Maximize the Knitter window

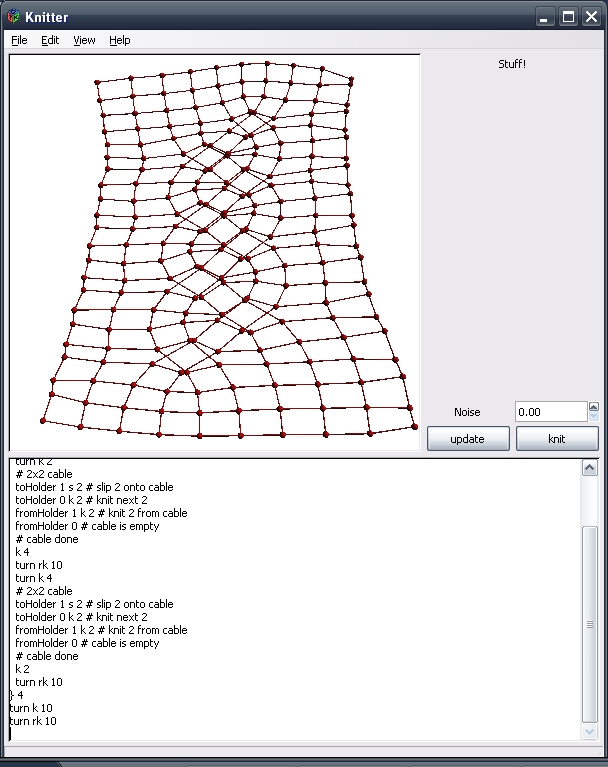[x=568, y=16]
